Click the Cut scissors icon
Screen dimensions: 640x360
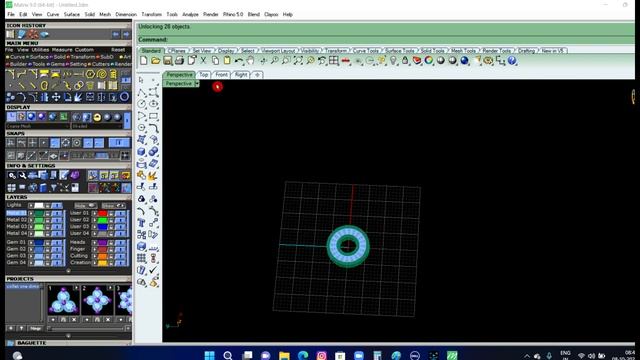tap(203, 61)
